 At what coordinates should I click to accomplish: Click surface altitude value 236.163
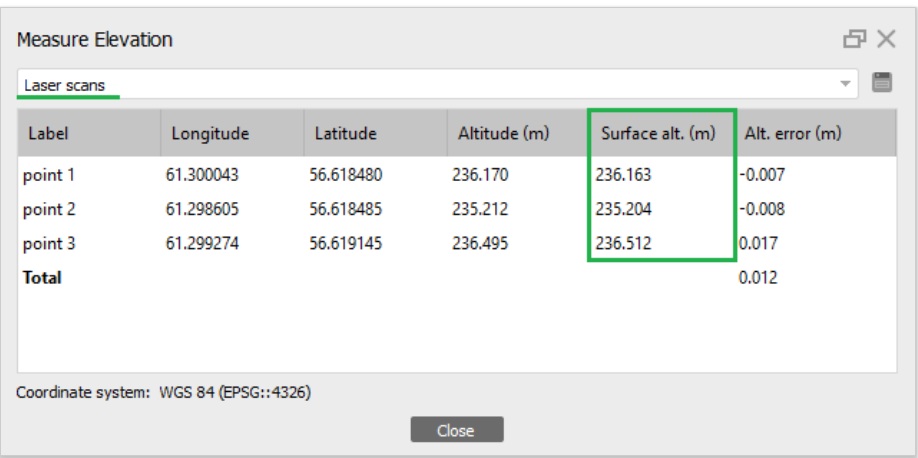pyautogui.click(x=623, y=176)
